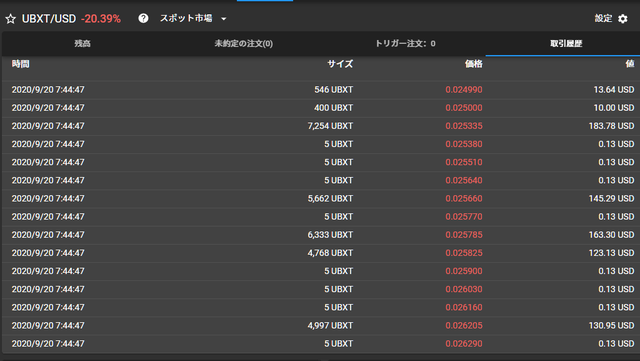
Task: Select the 取引履歴 tab
Action: point(566,43)
